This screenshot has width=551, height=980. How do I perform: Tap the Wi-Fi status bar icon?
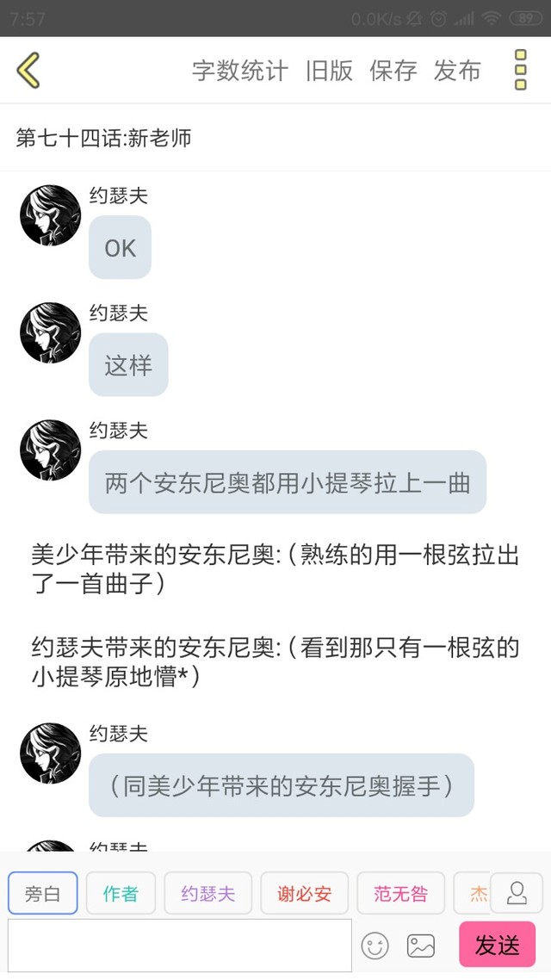[492, 18]
